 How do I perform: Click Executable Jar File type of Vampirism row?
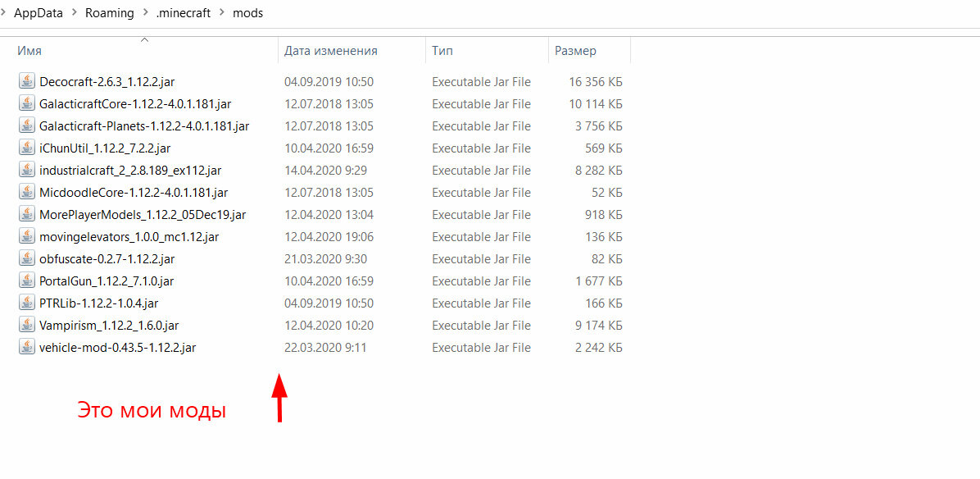point(481,325)
